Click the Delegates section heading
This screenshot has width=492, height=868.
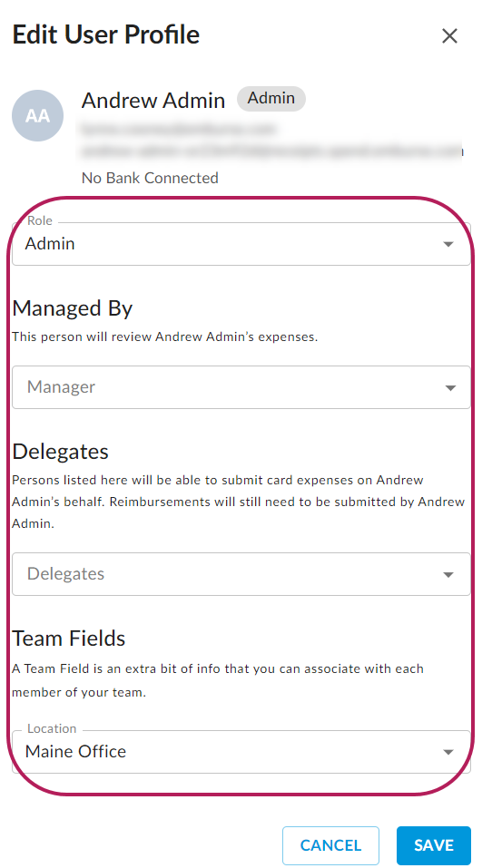coord(61,451)
